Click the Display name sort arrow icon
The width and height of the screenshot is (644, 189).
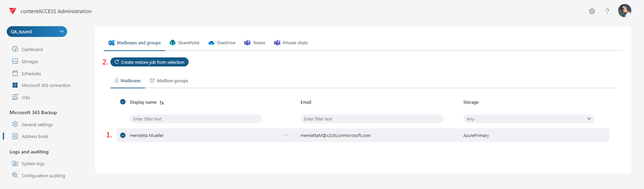click(162, 102)
